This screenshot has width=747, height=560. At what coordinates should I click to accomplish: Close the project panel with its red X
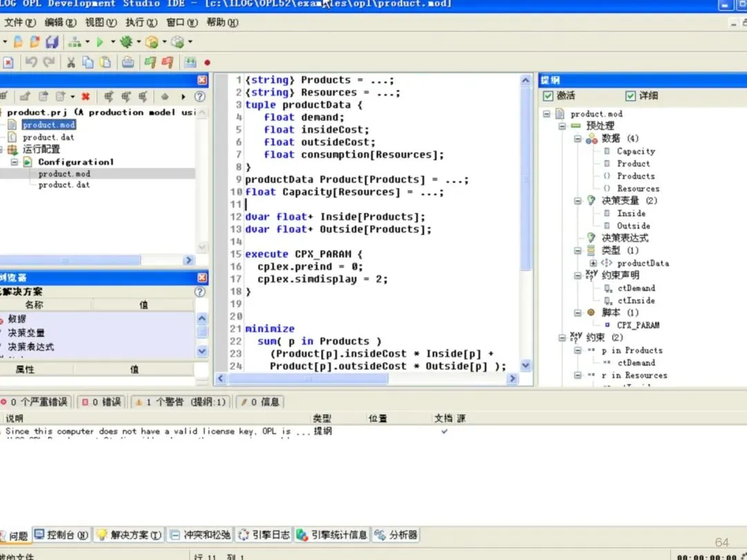(x=203, y=80)
